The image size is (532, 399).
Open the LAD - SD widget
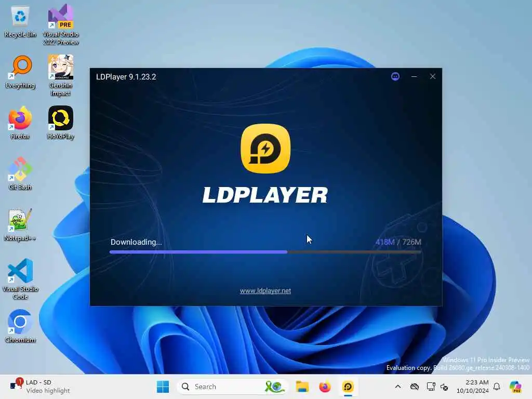click(39, 387)
